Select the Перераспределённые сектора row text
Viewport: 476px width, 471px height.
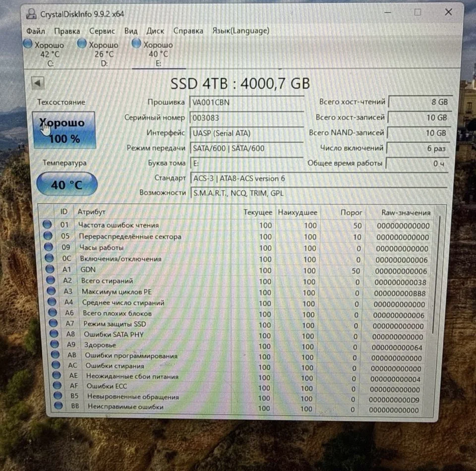pyautogui.click(x=130, y=236)
